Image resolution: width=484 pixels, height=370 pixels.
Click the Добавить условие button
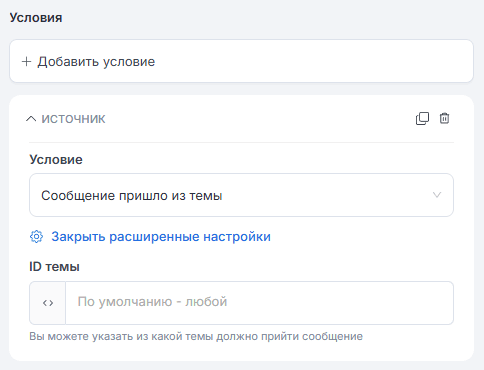pos(241,61)
